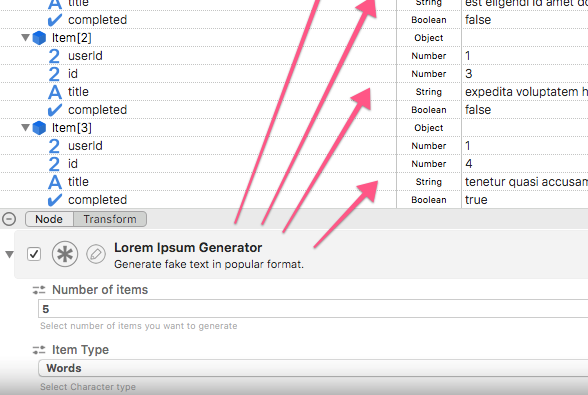
Task: Uncheck the Lorem Ipsum Generator enable checkbox
Action: coord(34,254)
